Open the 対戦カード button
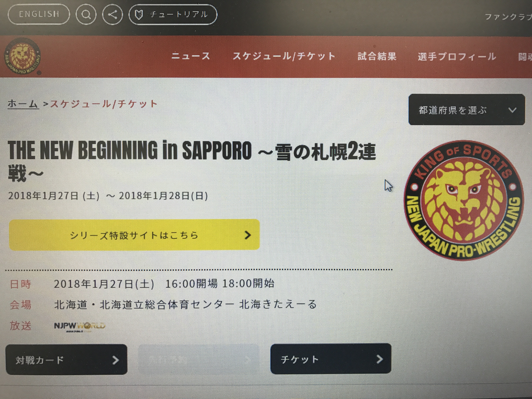This screenshot has width=532, height=399. point(66,360)
